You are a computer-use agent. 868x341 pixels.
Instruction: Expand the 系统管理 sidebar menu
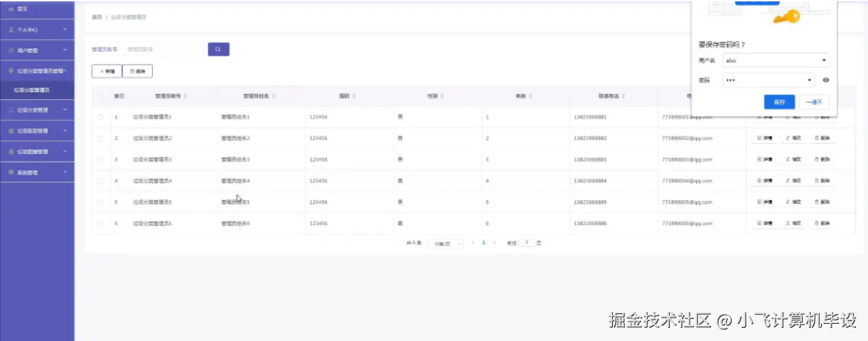[x=37, y=172]
